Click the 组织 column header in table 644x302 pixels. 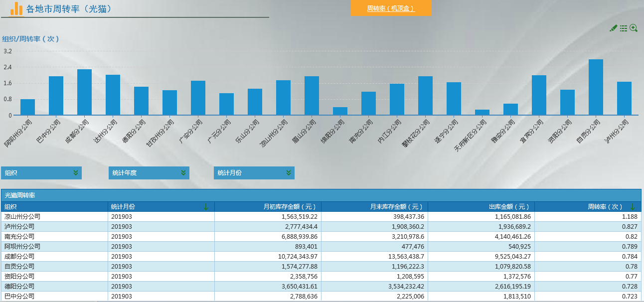coord(11,206)
